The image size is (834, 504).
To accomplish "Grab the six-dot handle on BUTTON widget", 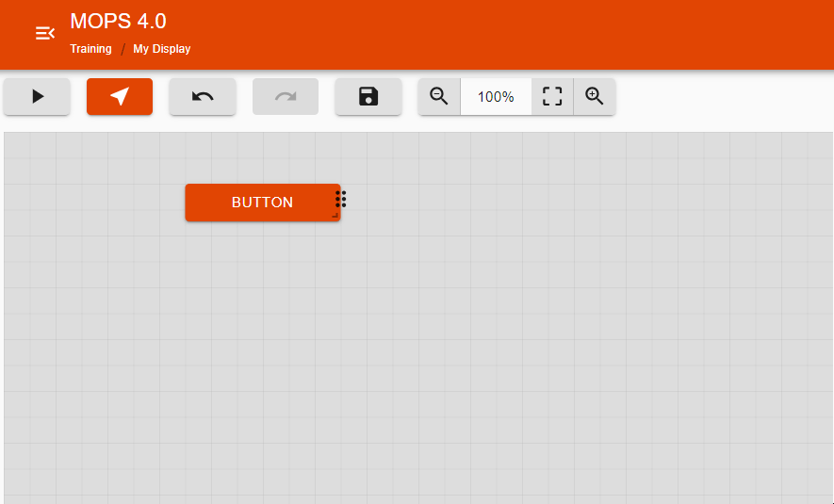I will pyautogui.click(x=341, y=199).
